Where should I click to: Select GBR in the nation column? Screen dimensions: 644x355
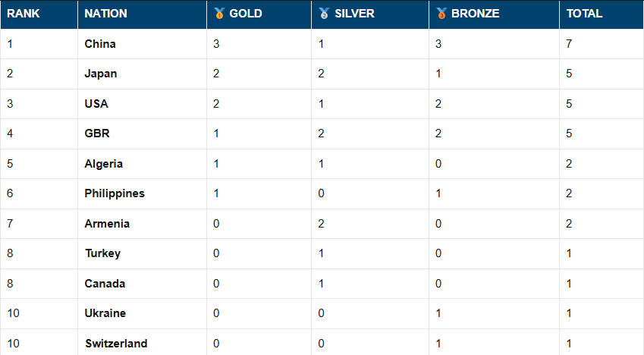click(97, 134)
